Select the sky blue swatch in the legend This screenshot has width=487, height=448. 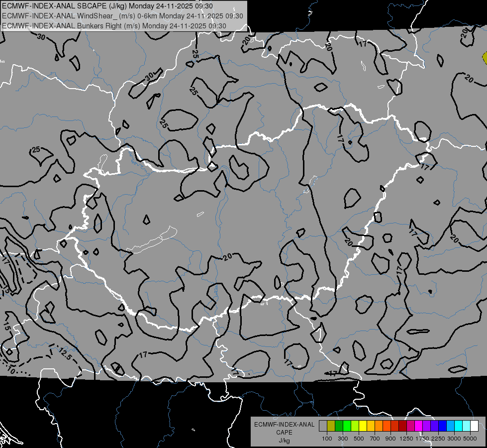point(450,426)
